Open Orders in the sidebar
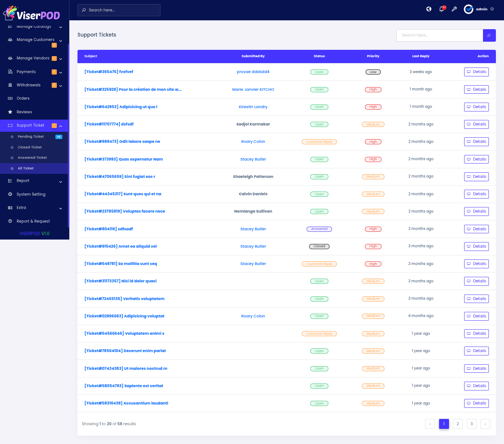The width and height of the screenshot is (504, 444). (x=23, y=99)
